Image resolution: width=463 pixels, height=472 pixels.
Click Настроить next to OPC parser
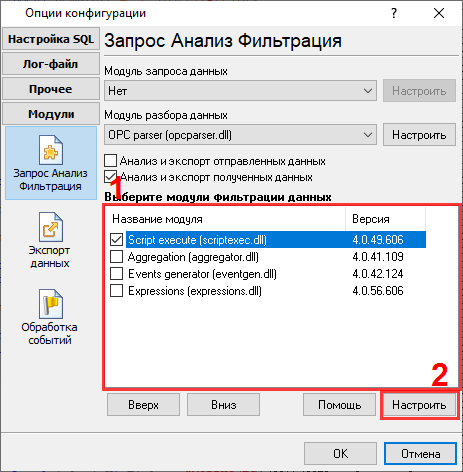coord(419,135)
